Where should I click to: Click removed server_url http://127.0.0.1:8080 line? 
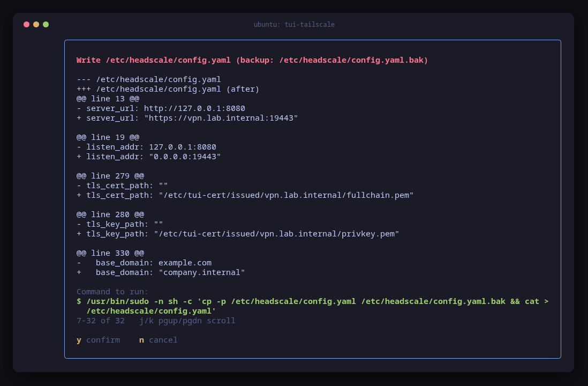(161, 108)
